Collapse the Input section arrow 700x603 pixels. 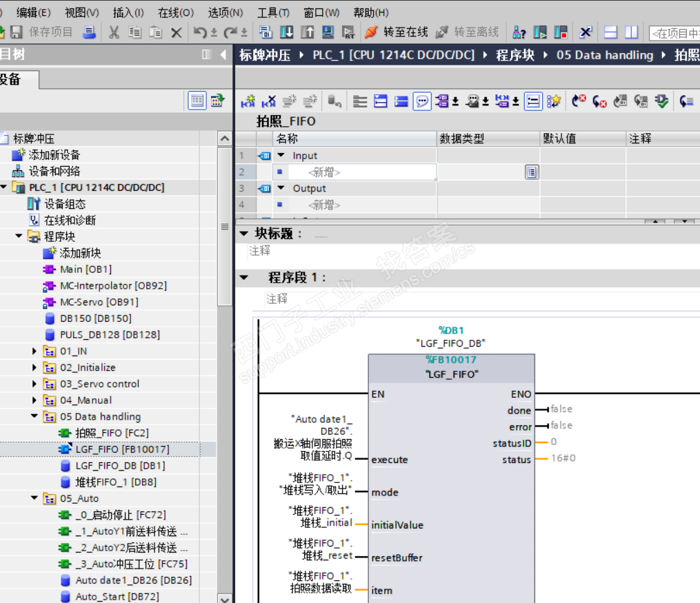[x=281, y=155]
